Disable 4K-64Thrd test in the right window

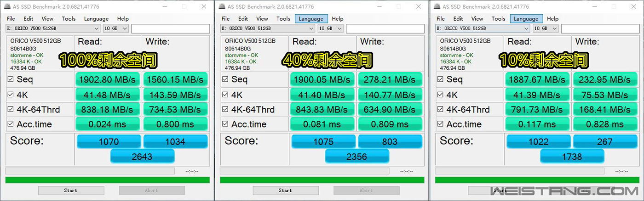pos(440,110)
